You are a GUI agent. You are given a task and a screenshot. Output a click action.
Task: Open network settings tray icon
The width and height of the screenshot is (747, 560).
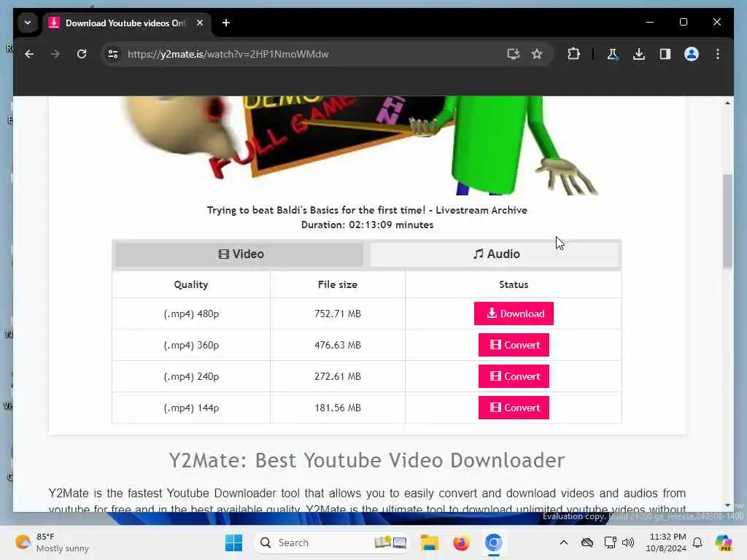pyautogui.click(x=610, y=542)
